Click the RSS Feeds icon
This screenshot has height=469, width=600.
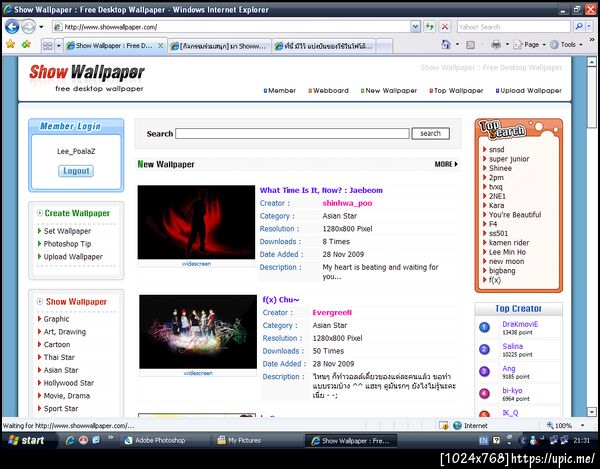click(470, 45)
